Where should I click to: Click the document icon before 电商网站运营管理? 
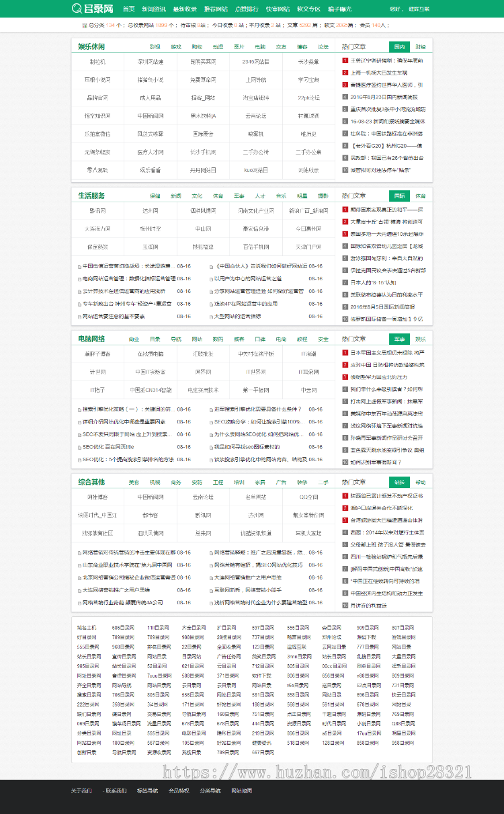pos(79,278)
